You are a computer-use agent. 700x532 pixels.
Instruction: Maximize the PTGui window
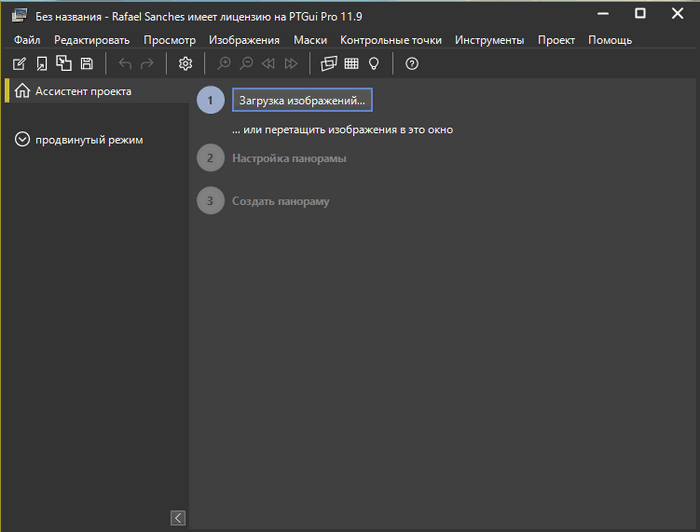tap(640, 14)
